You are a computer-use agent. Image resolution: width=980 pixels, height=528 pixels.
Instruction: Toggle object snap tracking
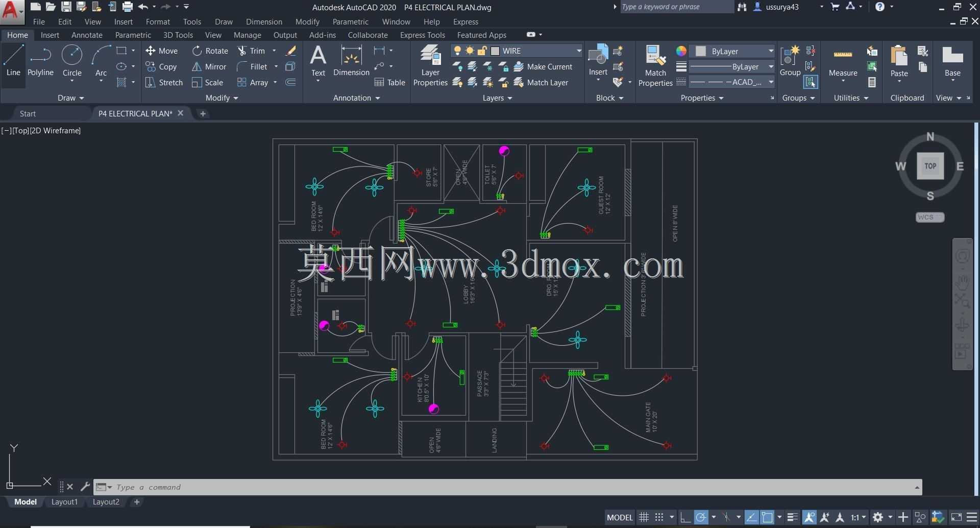751,517
